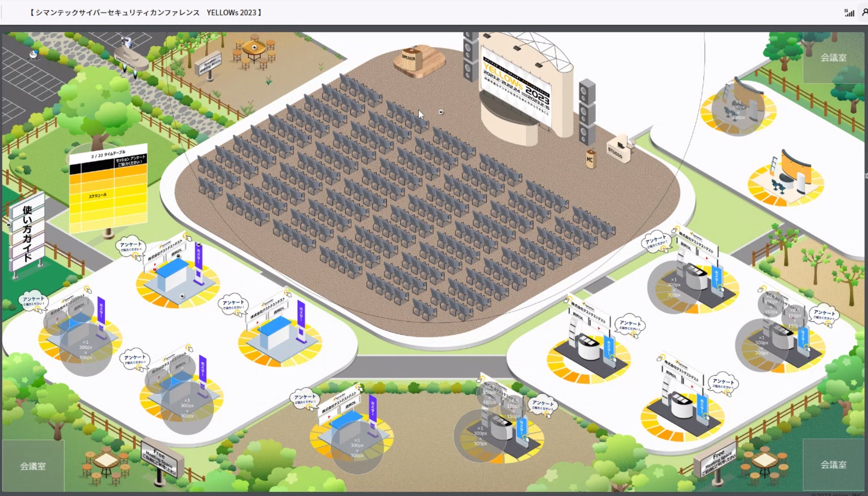868x496 pixels.
Task: Click Free Meeting Space sign near right tables
Action: [x=718, y=460]
